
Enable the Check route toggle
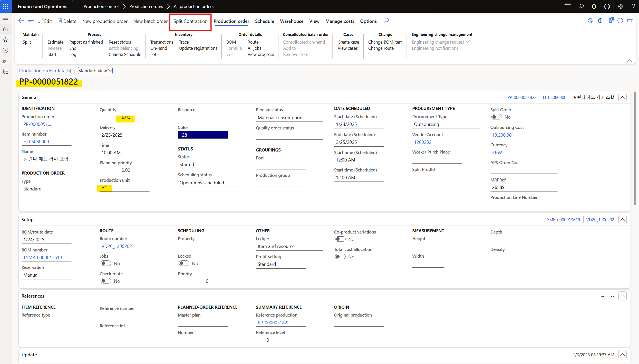coord(106,281)
